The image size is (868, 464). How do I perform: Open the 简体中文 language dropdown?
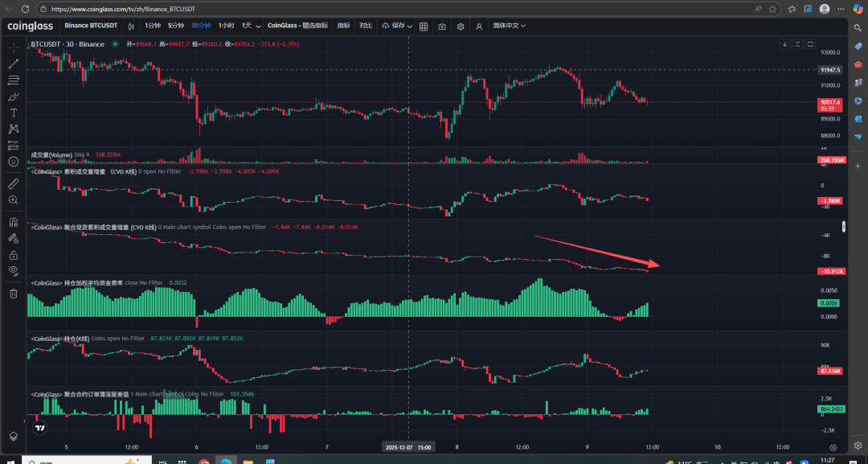pos(510,26)
